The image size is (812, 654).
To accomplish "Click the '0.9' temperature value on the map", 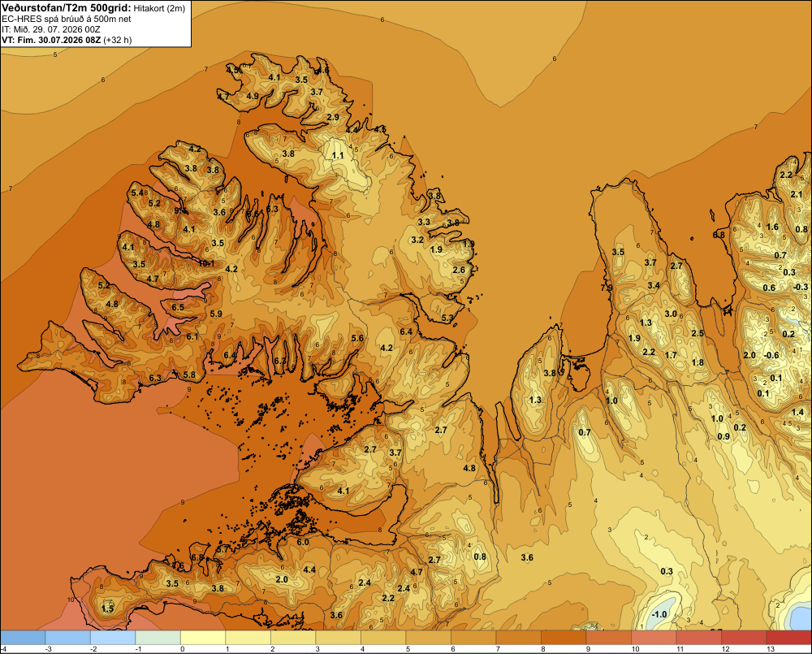I will coord(723,436).
